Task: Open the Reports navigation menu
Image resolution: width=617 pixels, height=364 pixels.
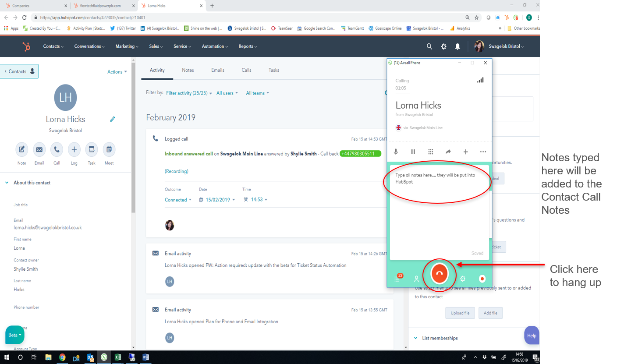Action: [x=248, y=46]
